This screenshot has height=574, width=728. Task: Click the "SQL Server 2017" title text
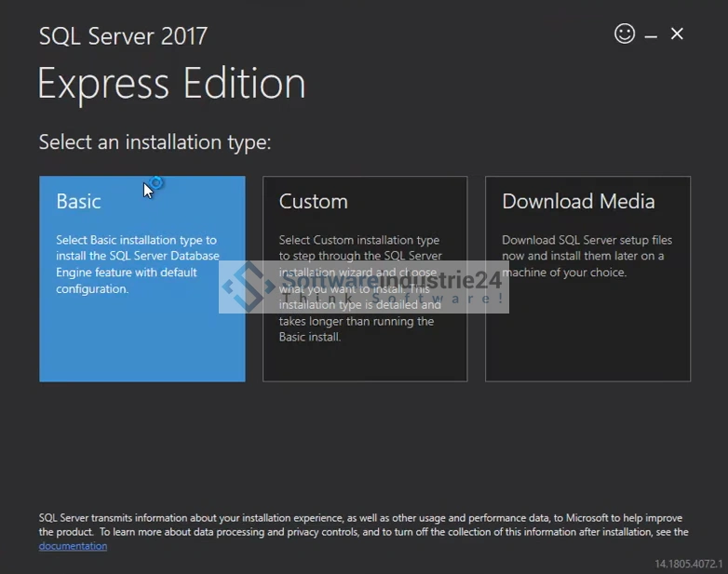(123, 36)
